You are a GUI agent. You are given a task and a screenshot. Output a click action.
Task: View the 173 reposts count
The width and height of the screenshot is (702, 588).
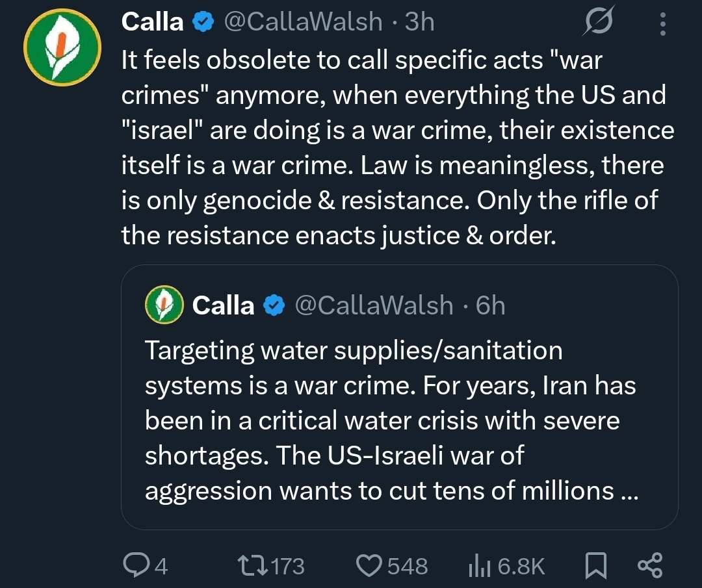coord(287,566)
